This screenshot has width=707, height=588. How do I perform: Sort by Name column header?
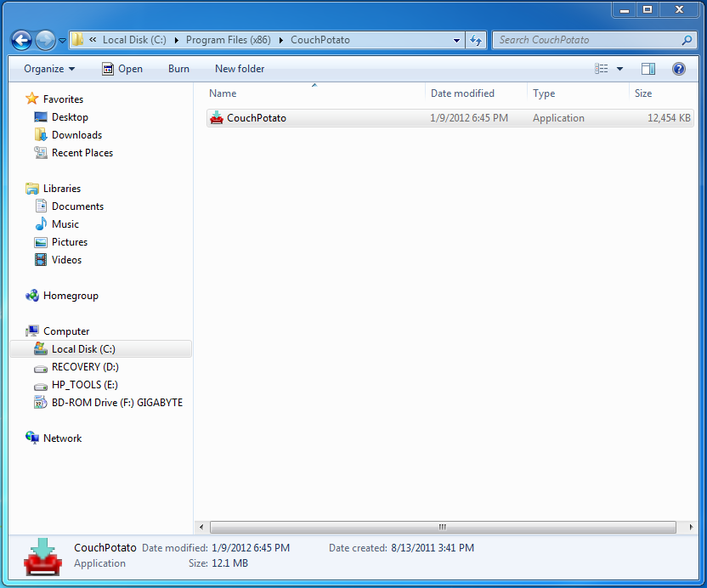click(x=315, y=93)
